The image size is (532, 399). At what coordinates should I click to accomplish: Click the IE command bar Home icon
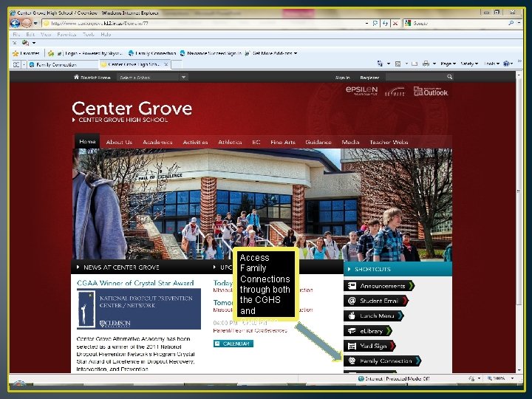381,64
